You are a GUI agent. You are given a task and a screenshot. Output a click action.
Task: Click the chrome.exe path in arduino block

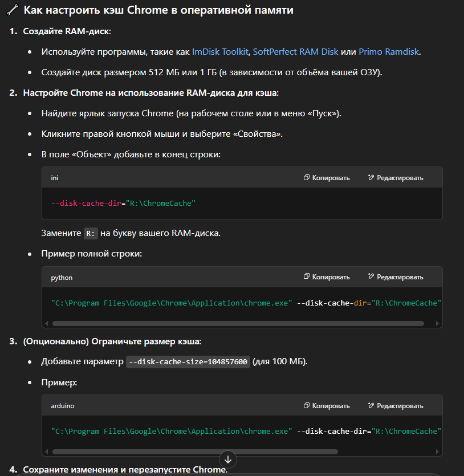click(172, 432)
